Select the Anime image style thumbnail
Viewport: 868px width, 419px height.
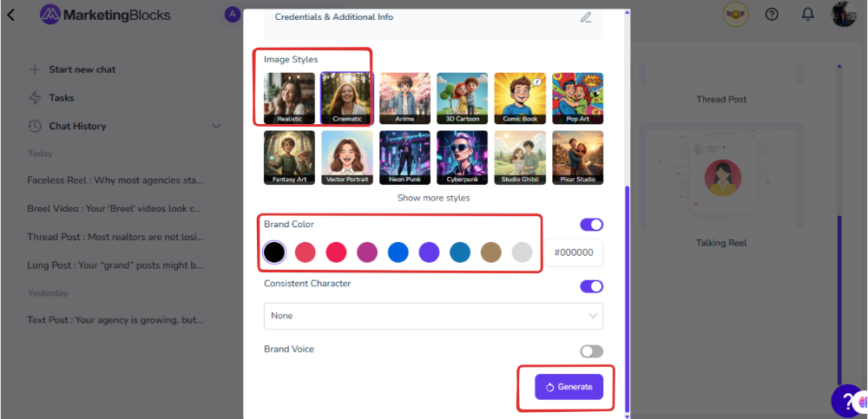[x=404, y=98]
